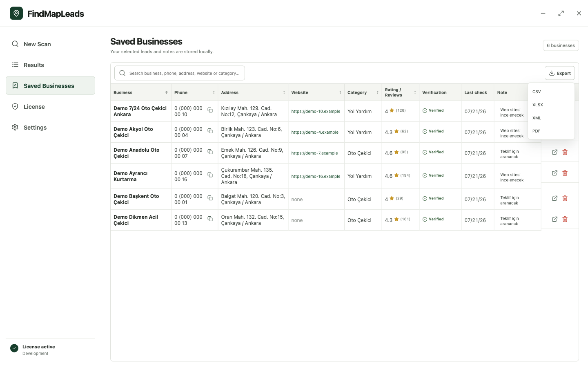Viewport: 588px width, 368px height.
Task: Click the Export button
Action: [x=560, y=73]
